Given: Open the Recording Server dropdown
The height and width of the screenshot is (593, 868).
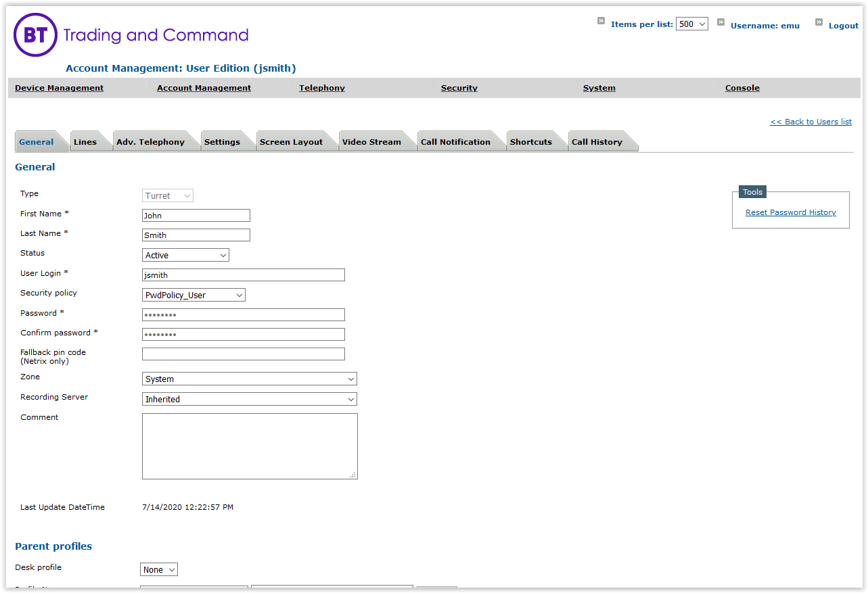Looking at the screenshot, I should (x=249, y=399).
